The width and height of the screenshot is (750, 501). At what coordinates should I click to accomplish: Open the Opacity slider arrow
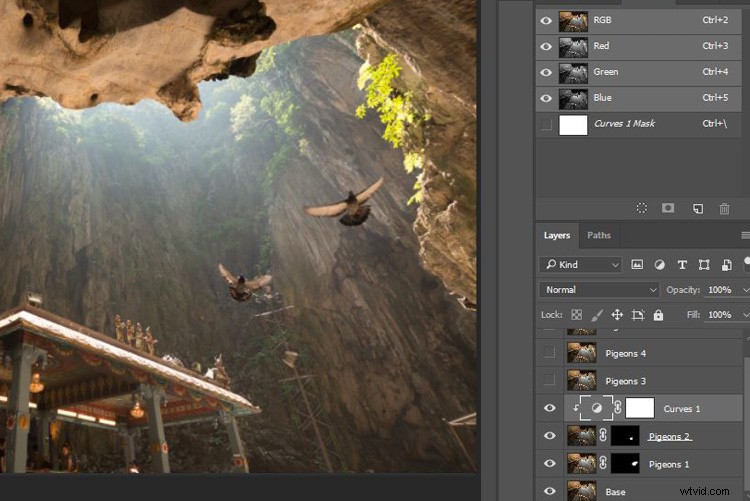tap(745, 290)
